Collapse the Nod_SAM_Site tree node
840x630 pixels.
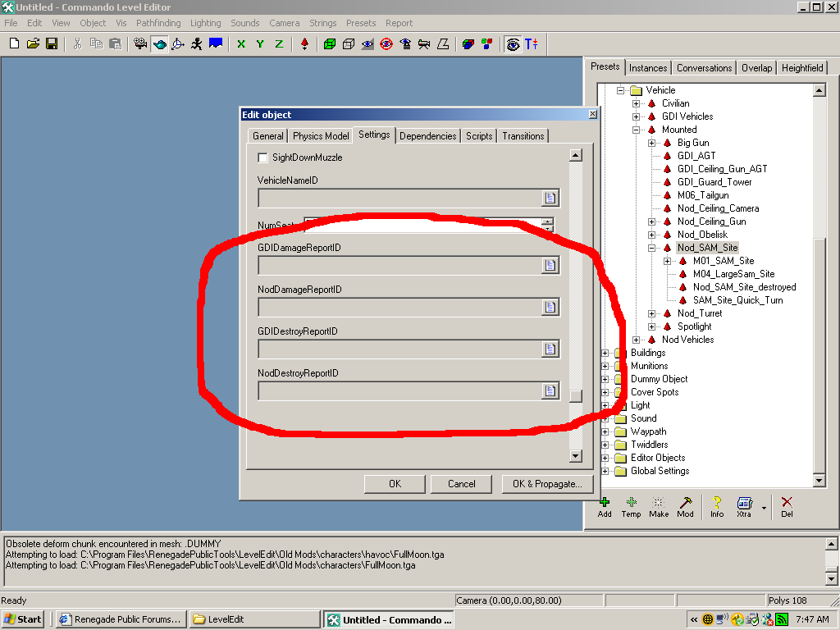point(652,248)
